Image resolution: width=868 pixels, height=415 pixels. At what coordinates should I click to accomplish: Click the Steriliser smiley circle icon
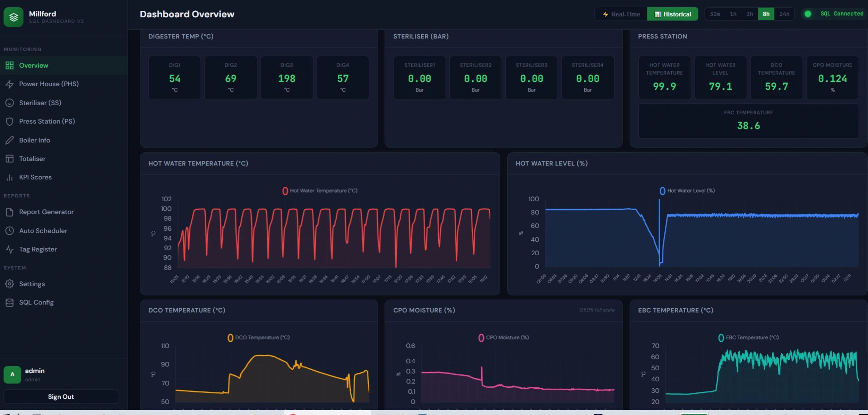pos(9,103)
